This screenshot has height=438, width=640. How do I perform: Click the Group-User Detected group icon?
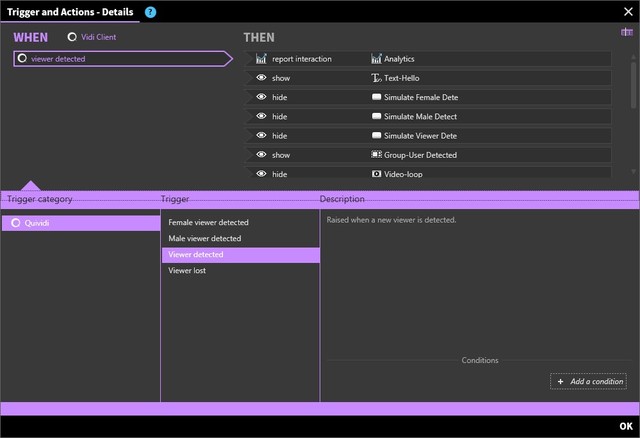click(376, 155)
